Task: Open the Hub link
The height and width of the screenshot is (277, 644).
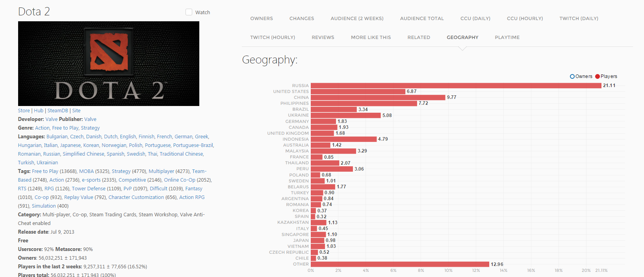Action: coord(39,111)
